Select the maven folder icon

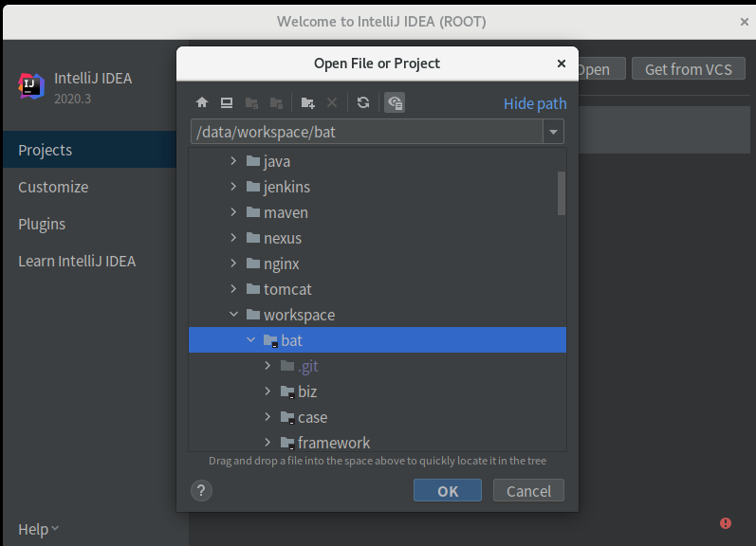tap(253, 211)
